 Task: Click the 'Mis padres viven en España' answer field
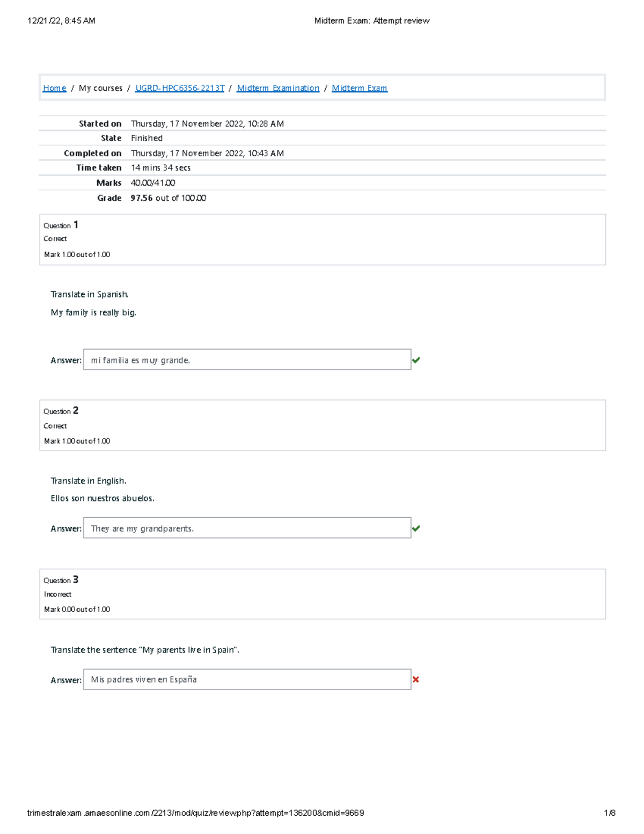coord(247,679)
